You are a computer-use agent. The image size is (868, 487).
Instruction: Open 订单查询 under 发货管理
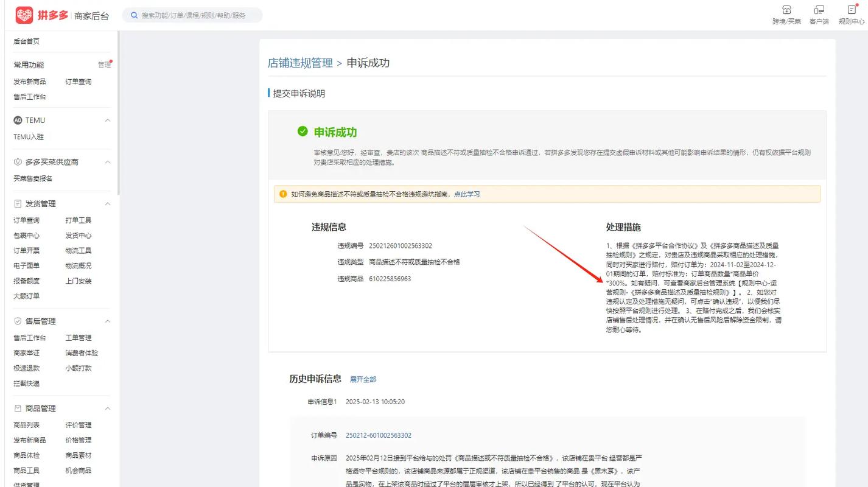26,220
